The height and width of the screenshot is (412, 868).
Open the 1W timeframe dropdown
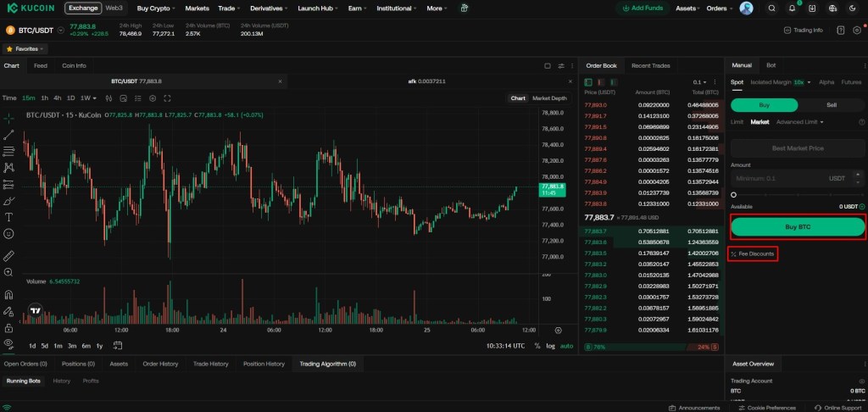tap(88, 98)
